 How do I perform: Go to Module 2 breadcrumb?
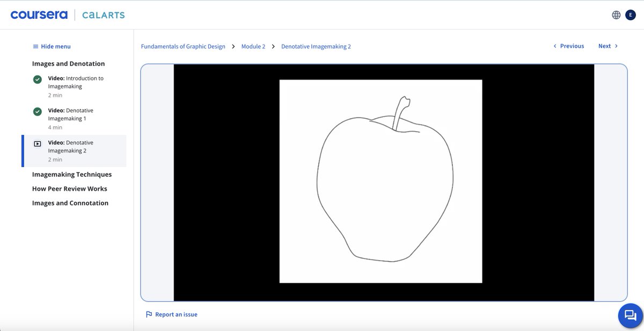tap(253, 46)
